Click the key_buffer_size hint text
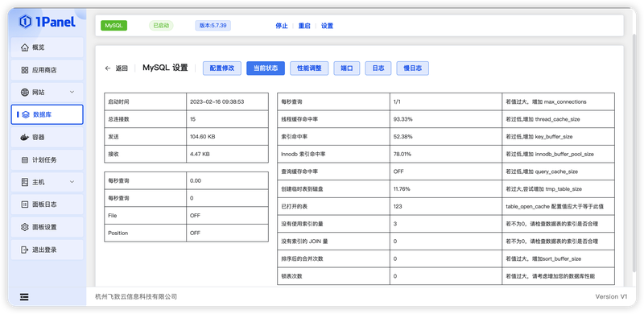The image size is (644, 314). 539,136
